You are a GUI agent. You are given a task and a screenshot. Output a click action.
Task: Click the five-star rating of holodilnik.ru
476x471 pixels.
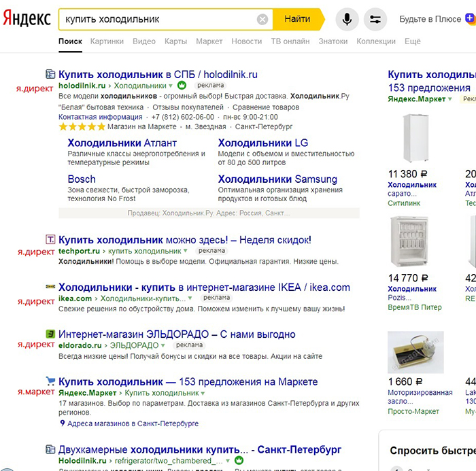pyautogui.click(x=82, y=126)
